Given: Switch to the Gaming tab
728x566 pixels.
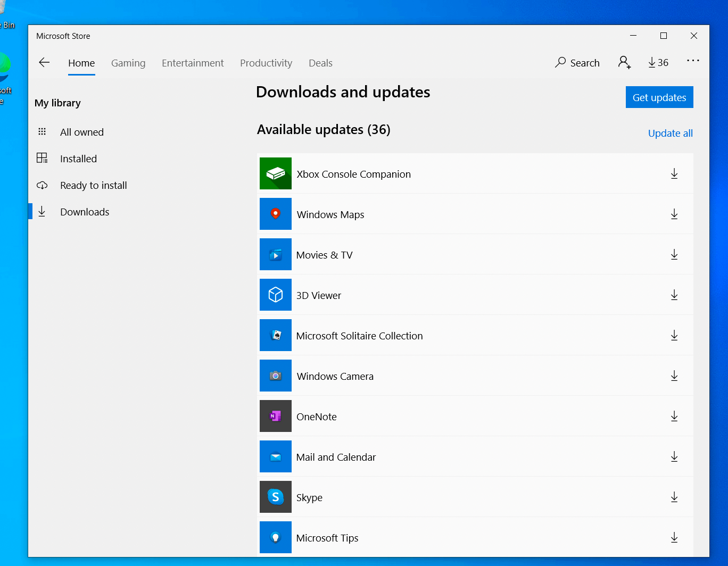Looking at the screenshot, I should (x=128, y=63).
